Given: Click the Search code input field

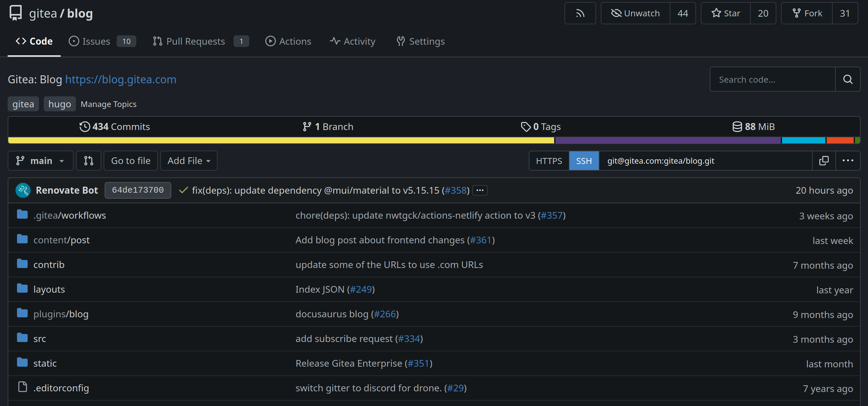Looking at the screenshot, I should pyautogui.click(x=772, y=79).
